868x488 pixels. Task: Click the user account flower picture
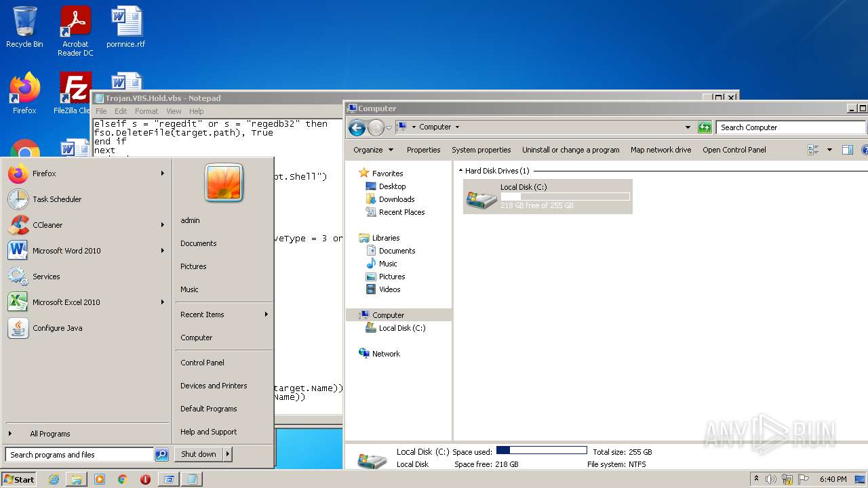point(224,183)
